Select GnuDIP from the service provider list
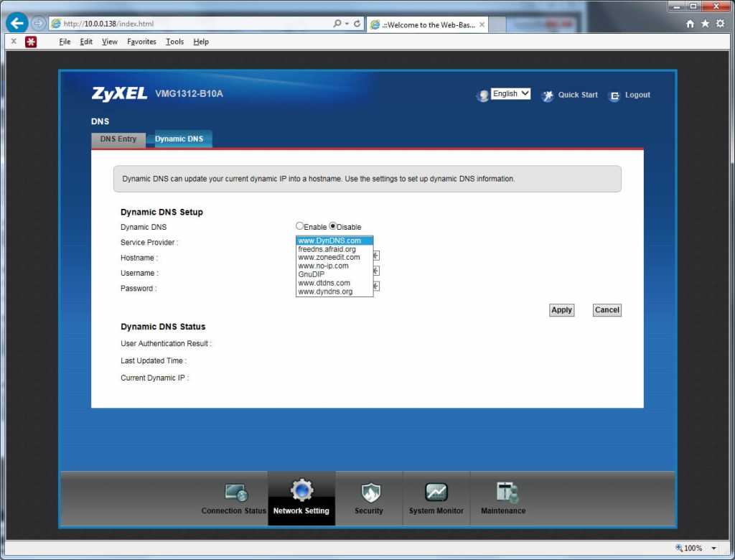Image resolution: width=735 pixels, height=560 pixels. [x=311, y=274]
